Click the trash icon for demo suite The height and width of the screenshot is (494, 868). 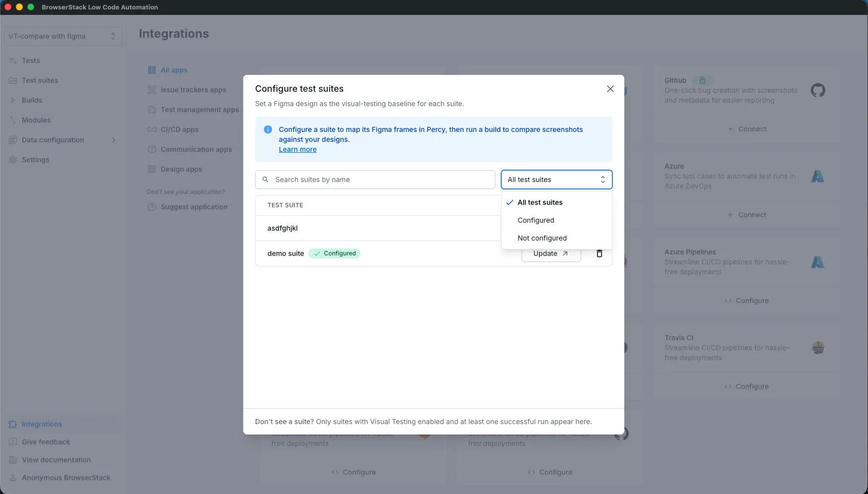(x=599, y=253)
